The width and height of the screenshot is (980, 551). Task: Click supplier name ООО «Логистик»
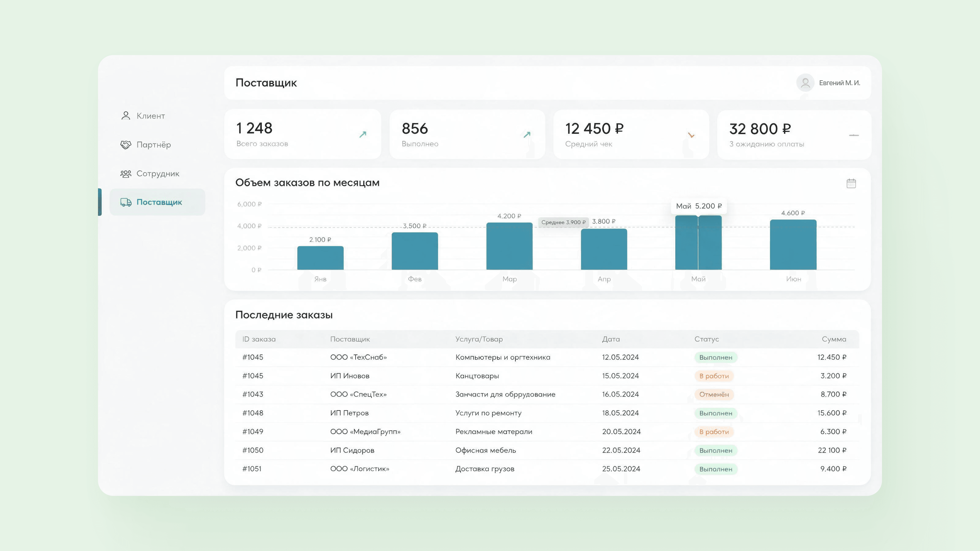[360, 469]
